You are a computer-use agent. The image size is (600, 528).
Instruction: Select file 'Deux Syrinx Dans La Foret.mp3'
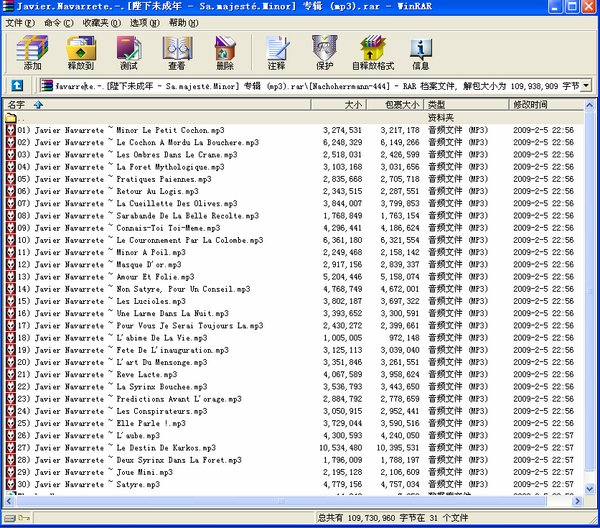pyautogui.click(x=129, y=461)
